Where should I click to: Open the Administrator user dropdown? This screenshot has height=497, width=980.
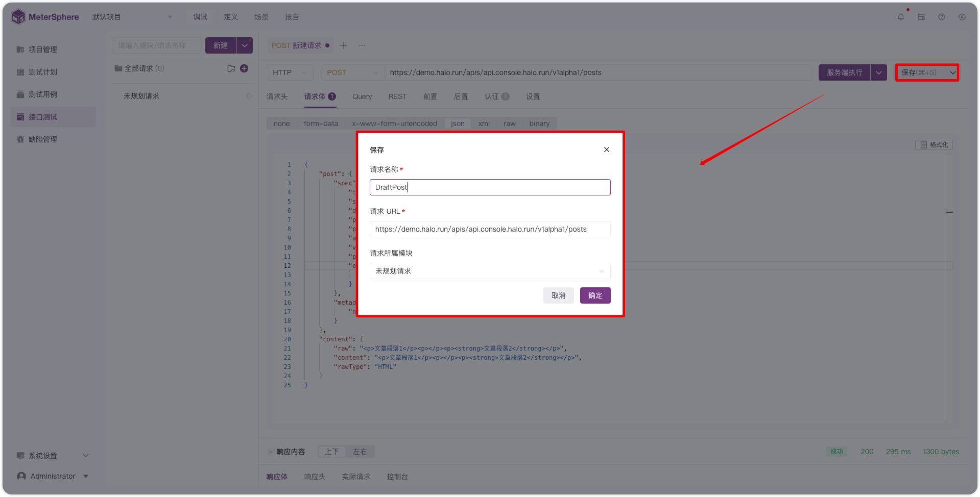(x=53, y=476)
